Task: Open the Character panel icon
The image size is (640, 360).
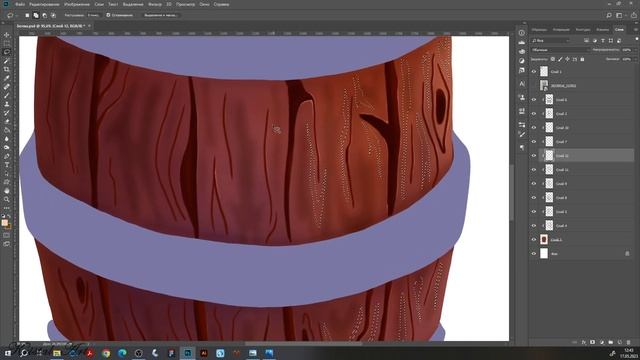Action: (x=522, y=84)
